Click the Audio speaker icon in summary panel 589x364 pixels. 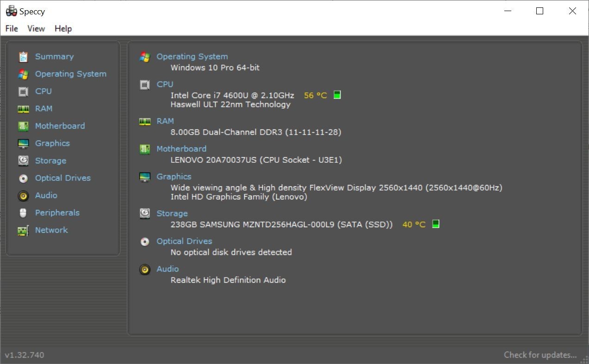click(145, 269)
